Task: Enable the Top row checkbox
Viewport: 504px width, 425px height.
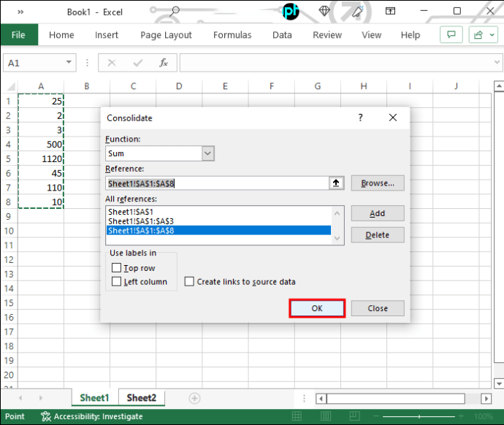Action: pyautogui.click(x=116, y=267)
